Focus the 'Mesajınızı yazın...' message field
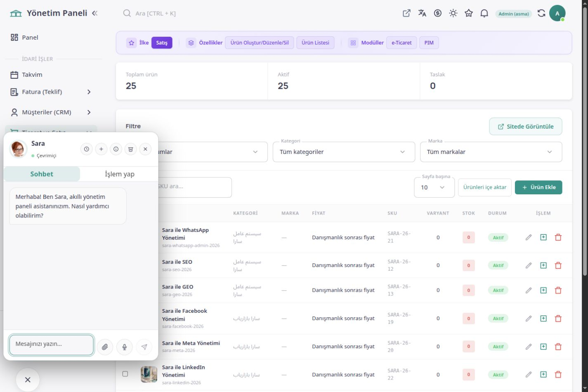Image resolution: width=588 pixels, height=392 pixels. pos(52,345)
